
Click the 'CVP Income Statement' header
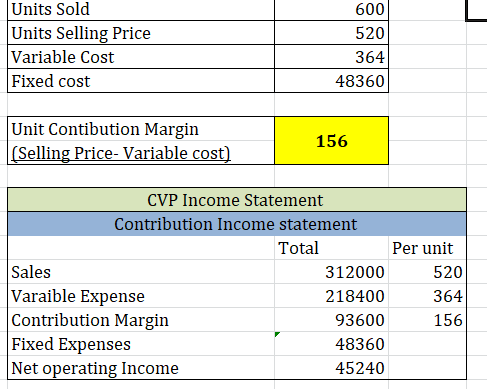(237, 200)
